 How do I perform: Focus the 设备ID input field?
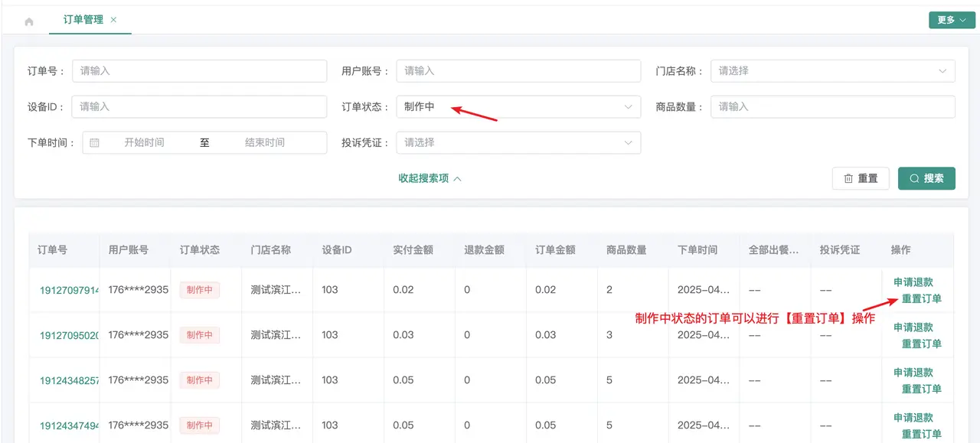(199, 106)
